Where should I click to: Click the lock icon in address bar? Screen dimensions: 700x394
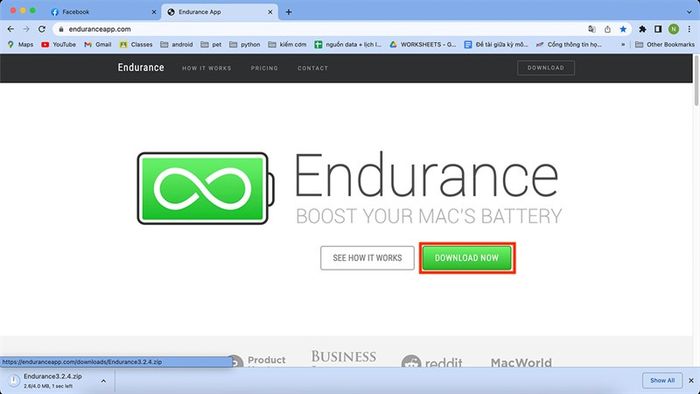pyautogui.click(x=61, y=29)
